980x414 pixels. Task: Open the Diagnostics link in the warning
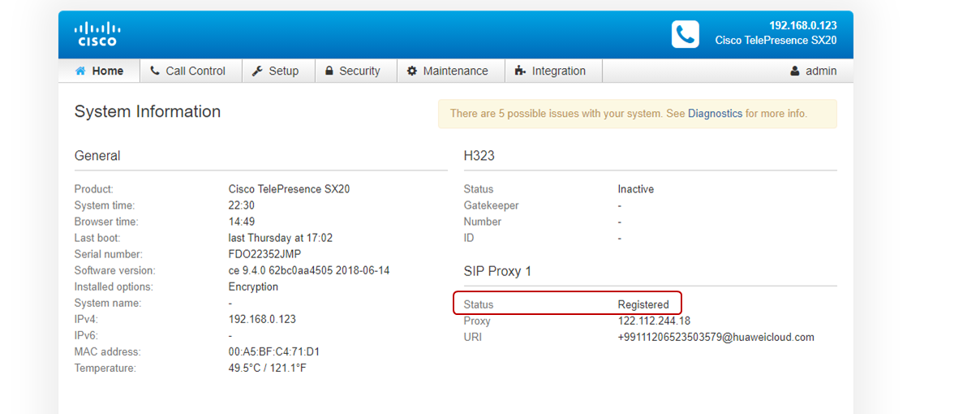pyautogui.click(x=715, y=114)
